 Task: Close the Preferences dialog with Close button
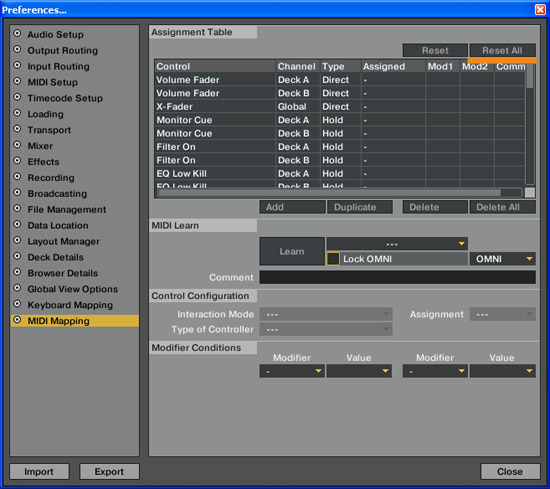pyautogui.click(x=510, y=471)
